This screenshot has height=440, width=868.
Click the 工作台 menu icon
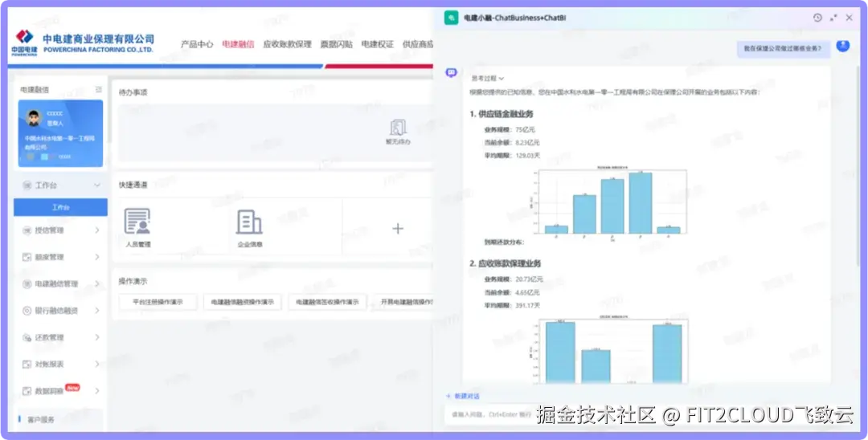point(27,185)
